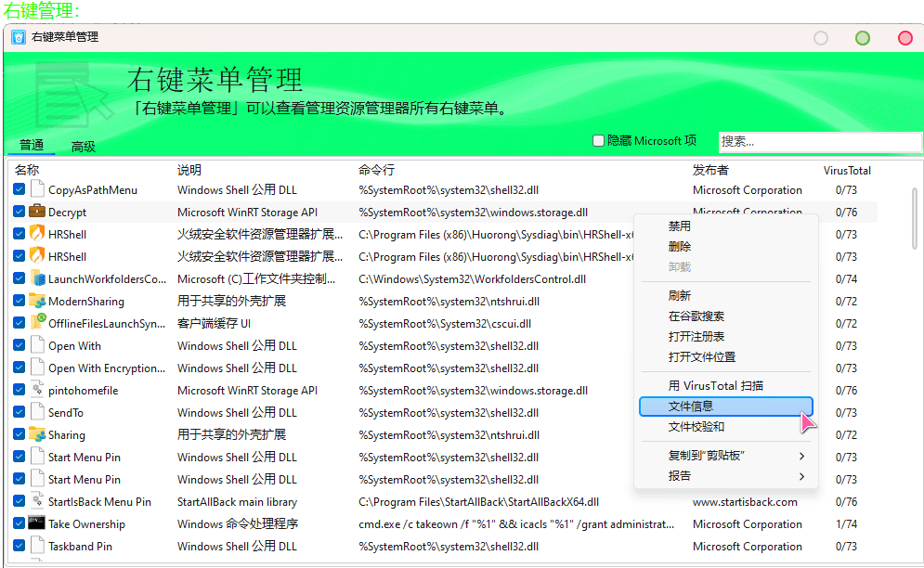Click the Decrypt briefcase icon
924x568 pixels.
37,212
